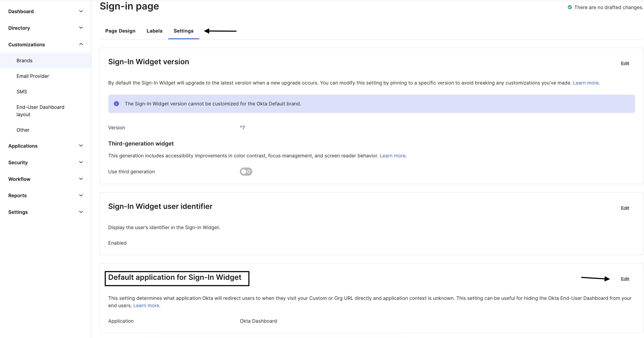Expand the Dashboard menu chevron
Viewport: 644px width, 338px height.
pos(81,11)
